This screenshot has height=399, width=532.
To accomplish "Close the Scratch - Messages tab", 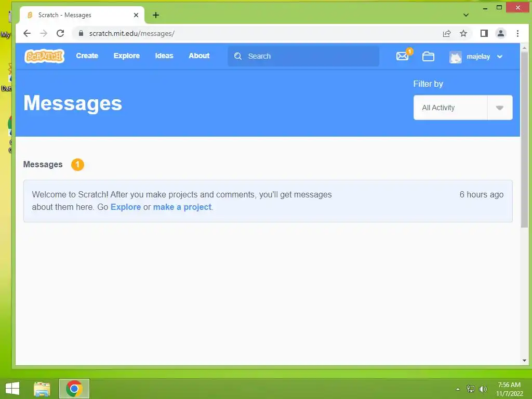I will click(136, 15).
